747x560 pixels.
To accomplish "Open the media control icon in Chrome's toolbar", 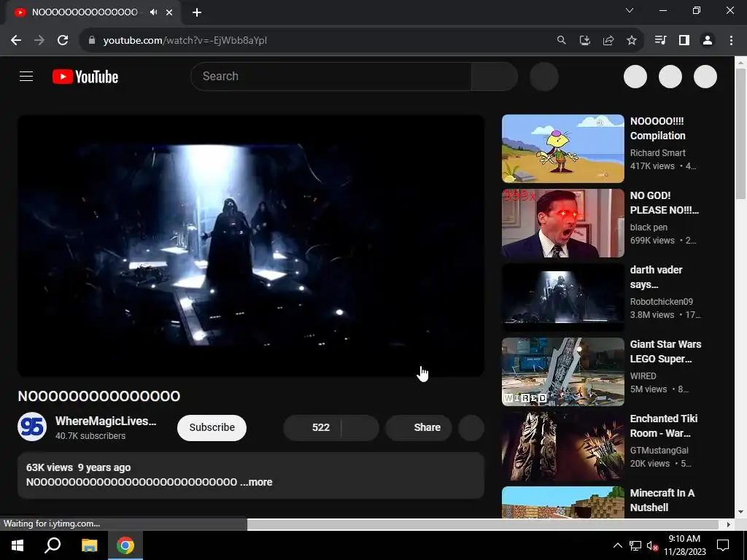I will [660, 41].
